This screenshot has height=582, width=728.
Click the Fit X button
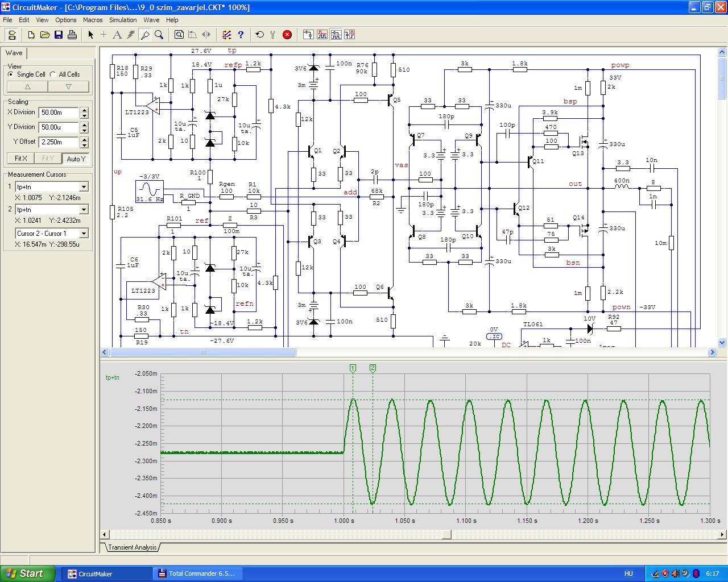20,159
